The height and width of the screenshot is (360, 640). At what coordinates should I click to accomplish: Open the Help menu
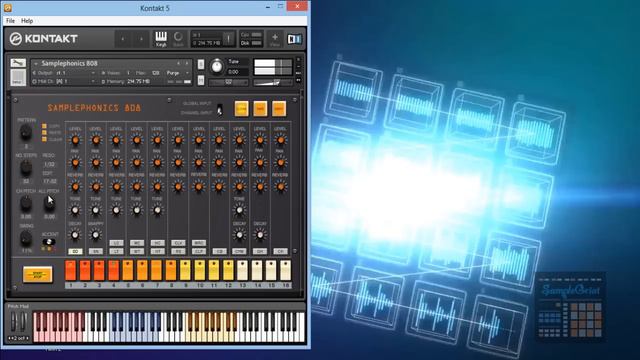pos(27,21)
